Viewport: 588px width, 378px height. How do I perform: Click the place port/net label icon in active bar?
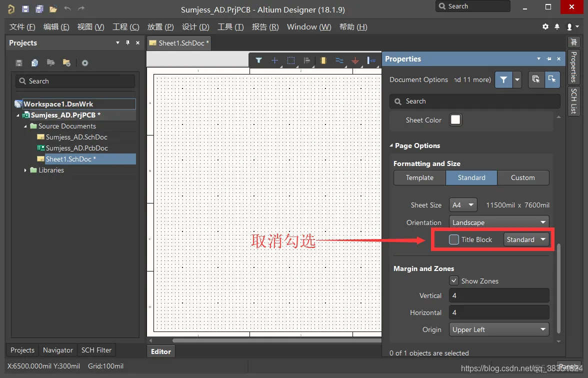coord(371,60)
